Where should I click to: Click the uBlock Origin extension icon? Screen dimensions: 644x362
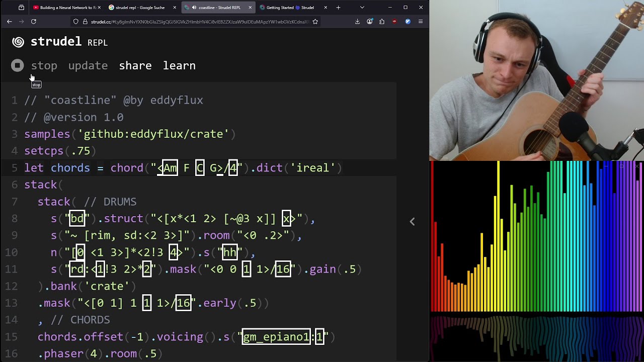tap(394, 22)
